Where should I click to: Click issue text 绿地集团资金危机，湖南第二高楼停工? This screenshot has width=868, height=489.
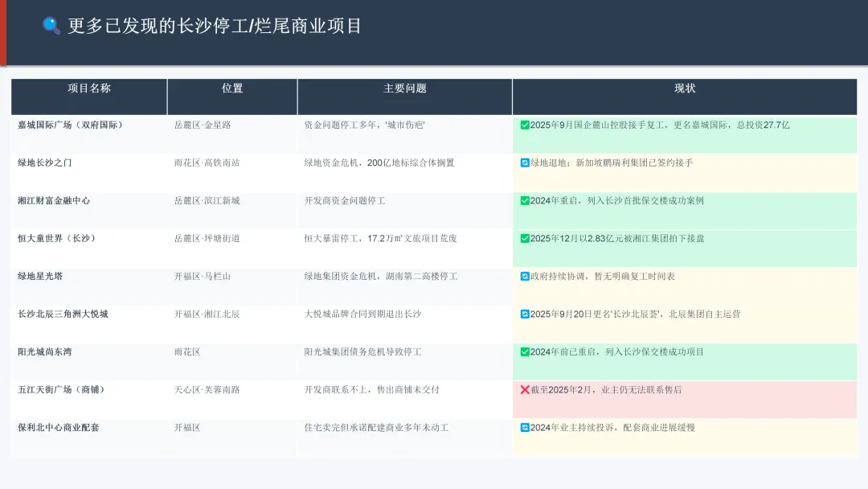381,277
